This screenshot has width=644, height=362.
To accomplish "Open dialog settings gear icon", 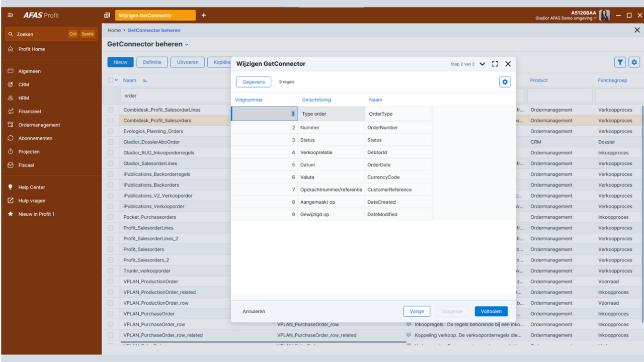I will click(x=505, y=82).
